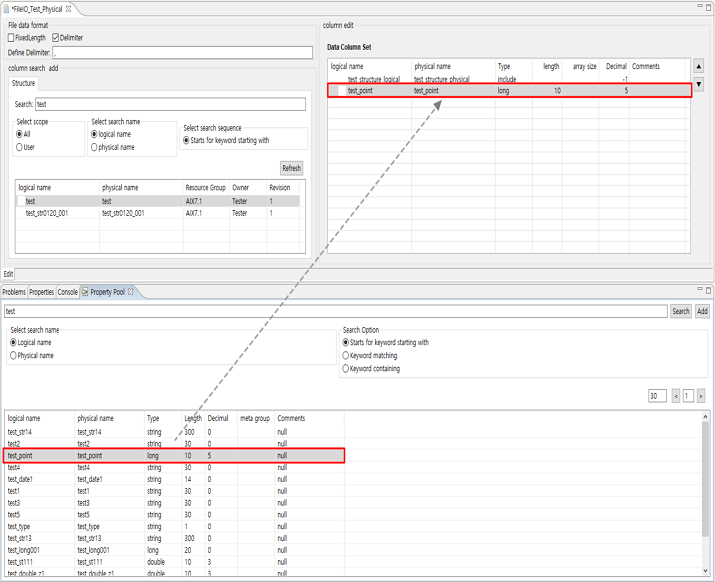Select test_structure_logical row in Data Column Set
The width and height of the screenshot is (715, 582).
509,79
